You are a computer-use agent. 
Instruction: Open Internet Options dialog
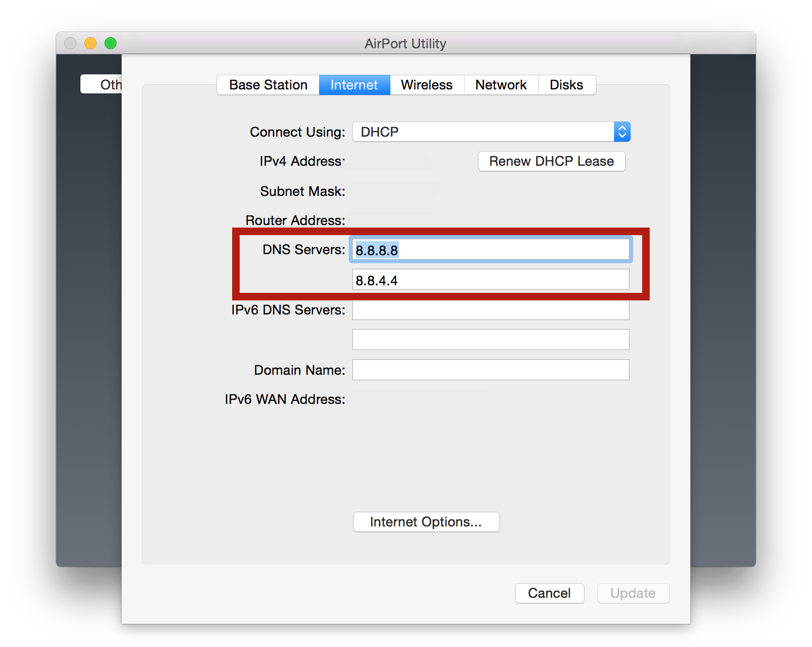426,522
